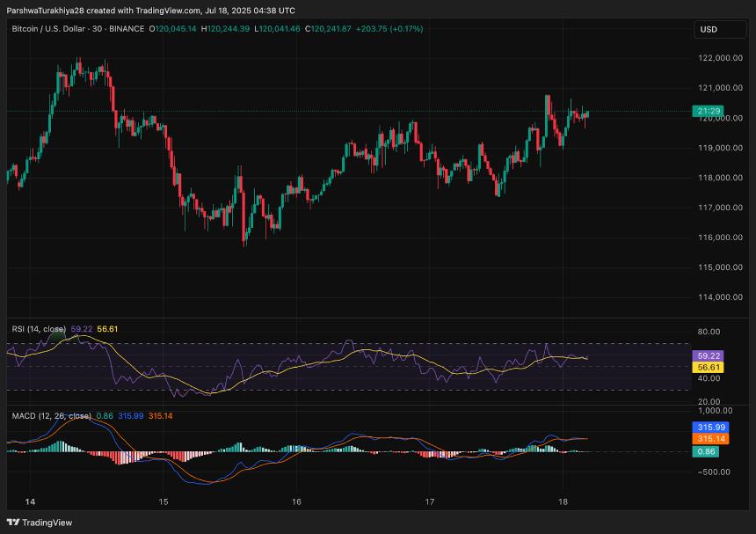
Task: Click the 121,000.00 price axis label
Action: [720, 88]
